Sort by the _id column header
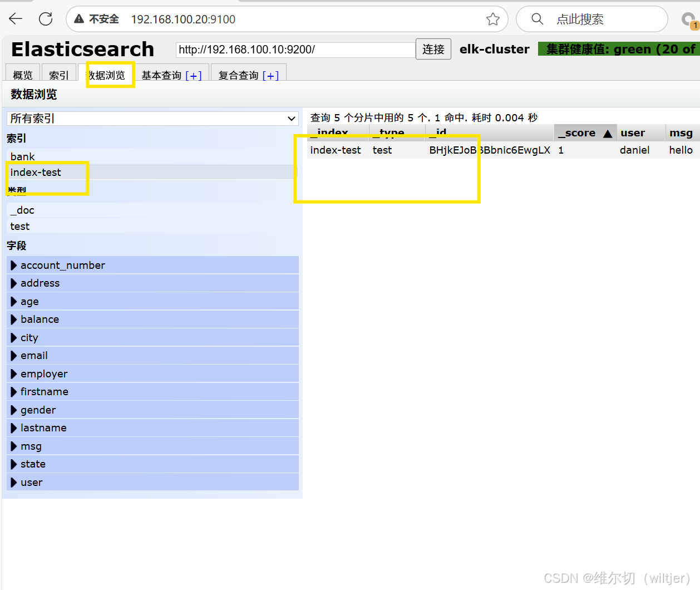 [x=490, y=133]
